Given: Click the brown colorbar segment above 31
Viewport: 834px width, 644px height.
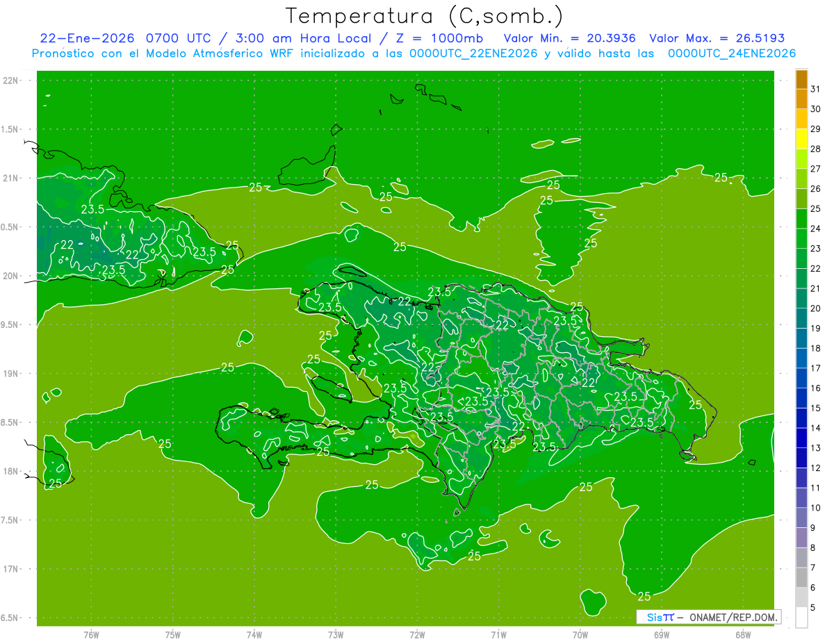Looking at the screenshot, I should (x=801, y=79).
